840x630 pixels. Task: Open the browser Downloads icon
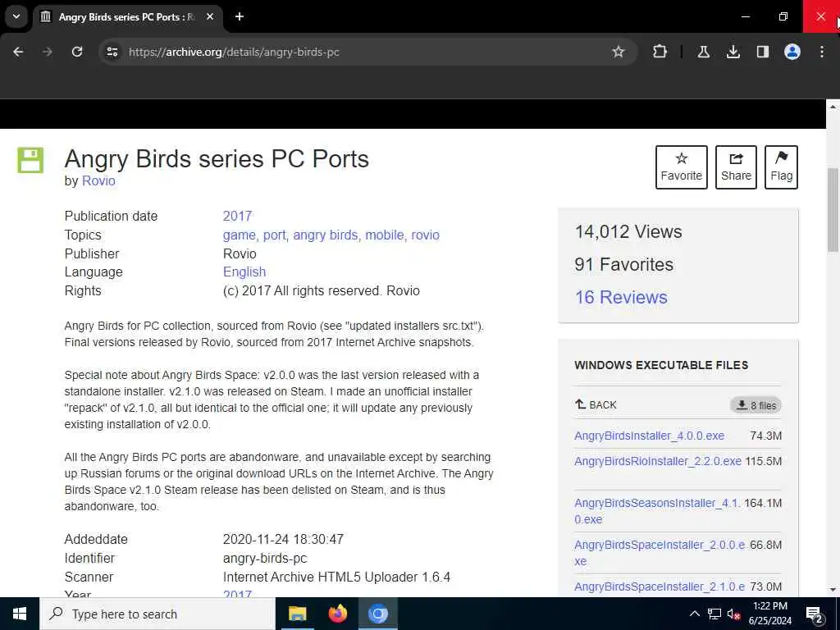click(x=733, y=52)
